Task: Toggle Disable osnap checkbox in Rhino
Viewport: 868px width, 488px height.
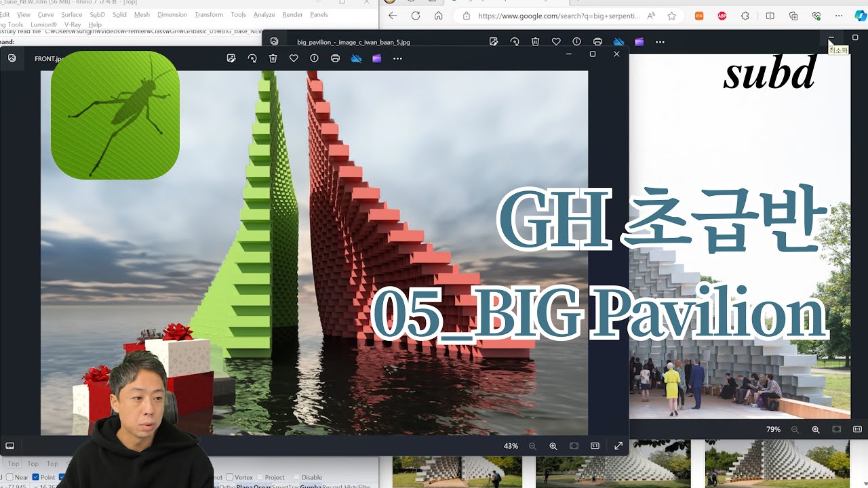Action: [x=296, y=477]
